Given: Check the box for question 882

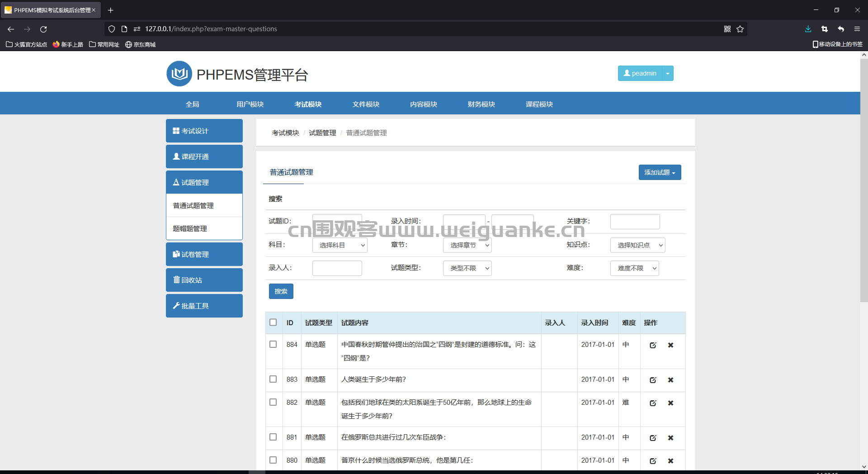Looking at the screenshot, I should click(x=273, y=402).
